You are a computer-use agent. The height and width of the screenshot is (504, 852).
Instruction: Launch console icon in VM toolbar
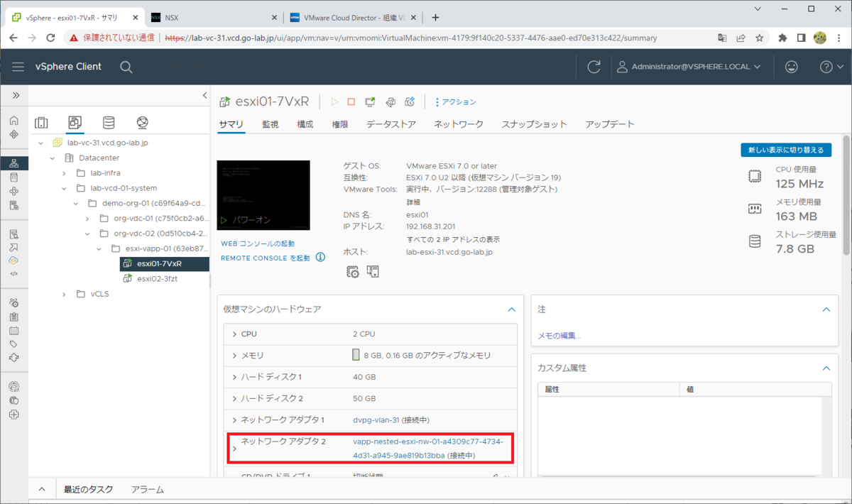pyautogui.click(x=370, y=102)
